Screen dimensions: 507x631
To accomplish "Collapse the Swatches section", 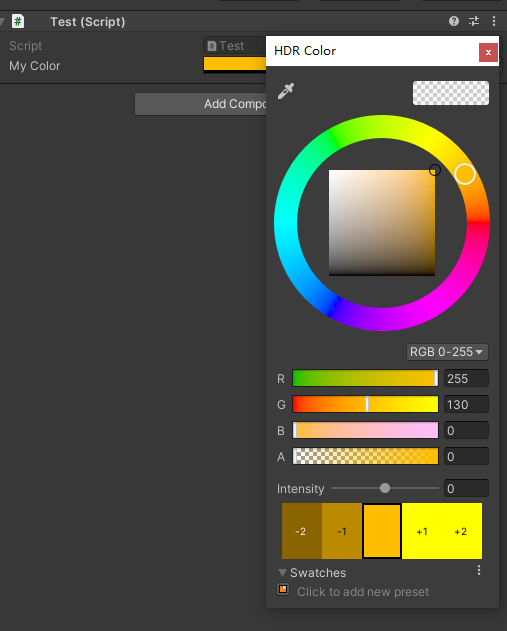I will (x=282, y=573).
